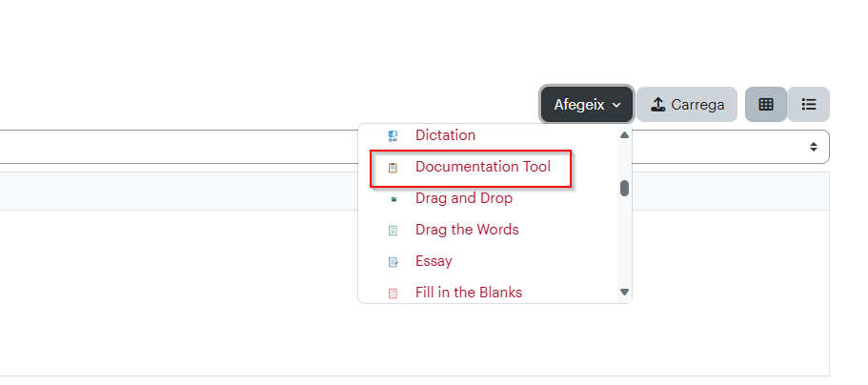This screenshot has height=385, width=868.
Task: Click the dropdown list scrollbar thumb
Action: [624, 189]
